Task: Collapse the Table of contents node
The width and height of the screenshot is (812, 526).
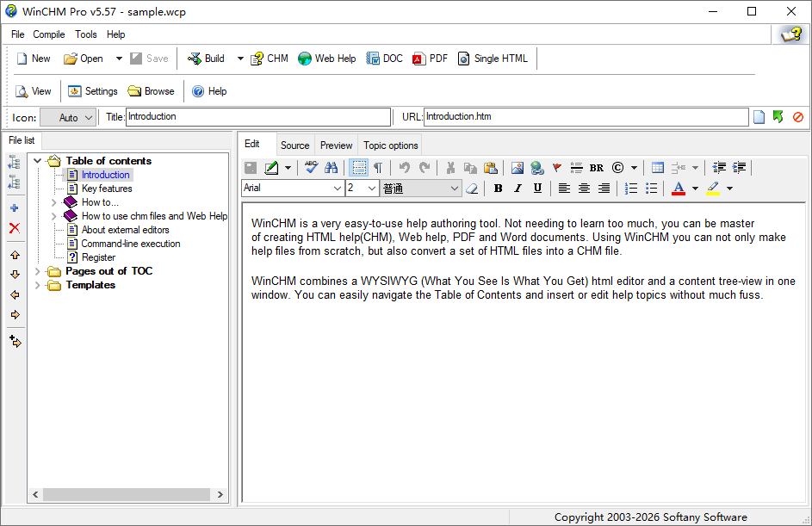Action: pyautogui.click(x=37, y=161)
